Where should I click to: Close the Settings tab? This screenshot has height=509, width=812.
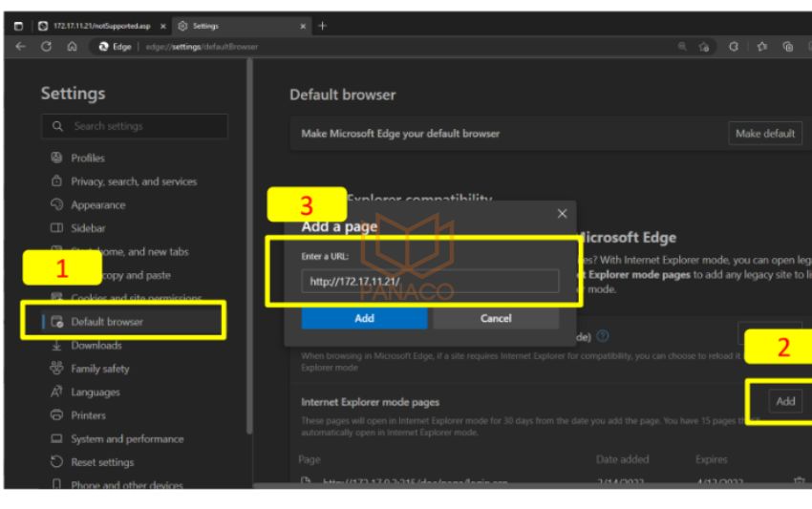303,26
